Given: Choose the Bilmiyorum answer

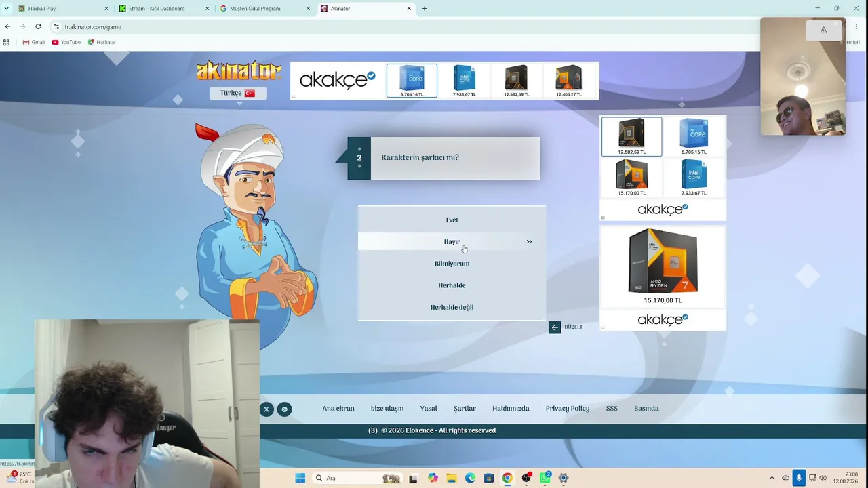Looking at the screenshot, I should pyautogui.click(x=452, y=264).
